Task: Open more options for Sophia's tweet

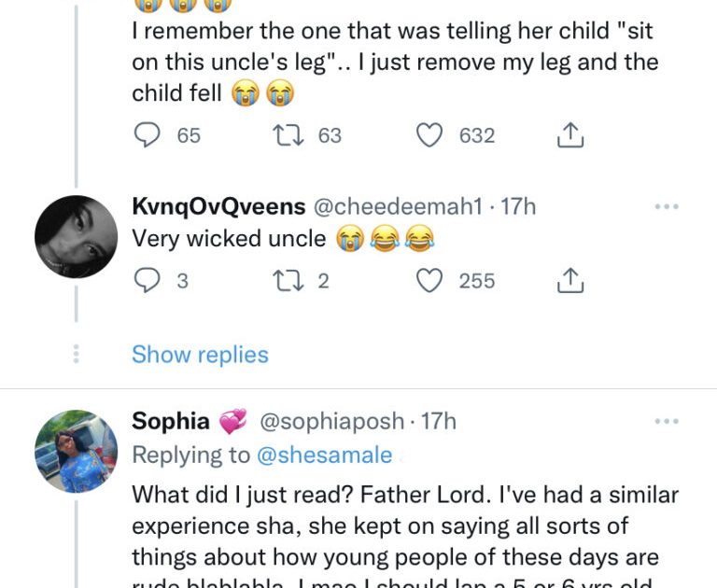Action: point(666,422)
